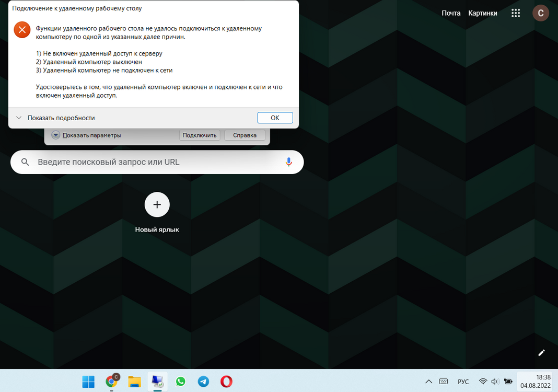The width and height of the screenshot is (558, 392).
Task: Click the text 'Удаленный компьютер не подключен к сети'
Action: click(108, 71)
